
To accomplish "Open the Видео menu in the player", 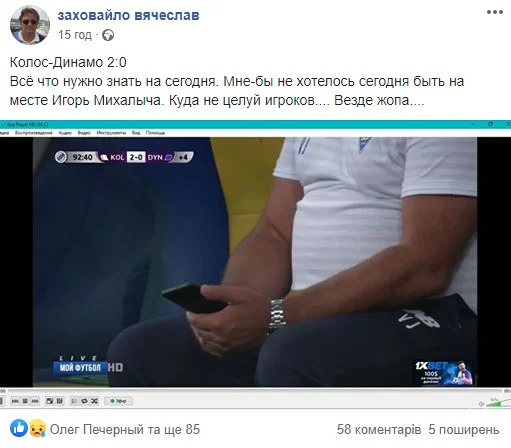I will [x=84, y=133].
